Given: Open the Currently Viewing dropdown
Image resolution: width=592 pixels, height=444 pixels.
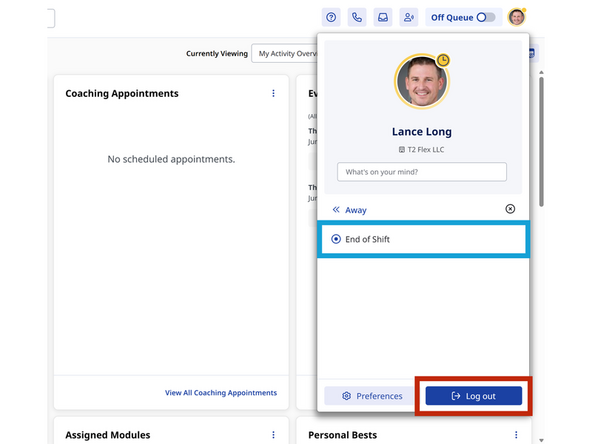Looking at the screenshot, I should (x=285, y=54).
